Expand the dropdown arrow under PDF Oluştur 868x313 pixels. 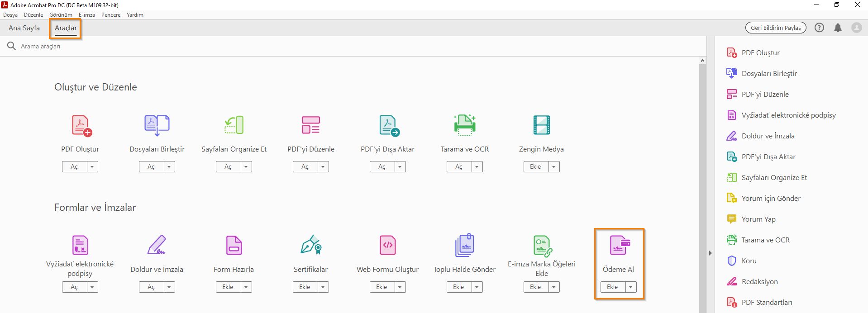[x=92, y=167]
